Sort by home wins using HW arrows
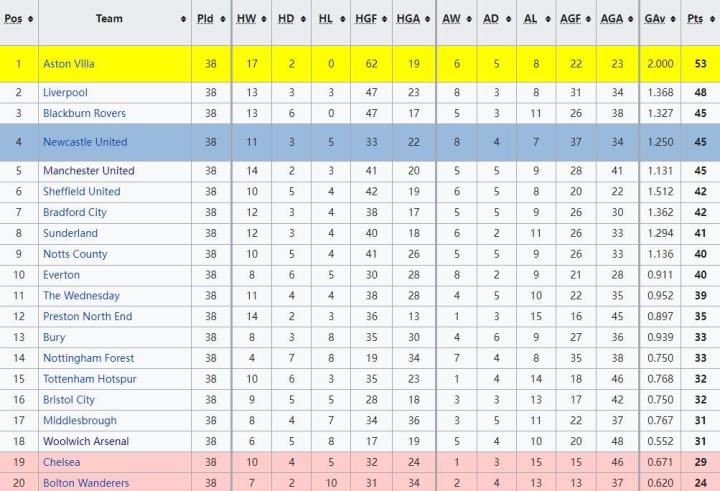 [x=262, y=19]
